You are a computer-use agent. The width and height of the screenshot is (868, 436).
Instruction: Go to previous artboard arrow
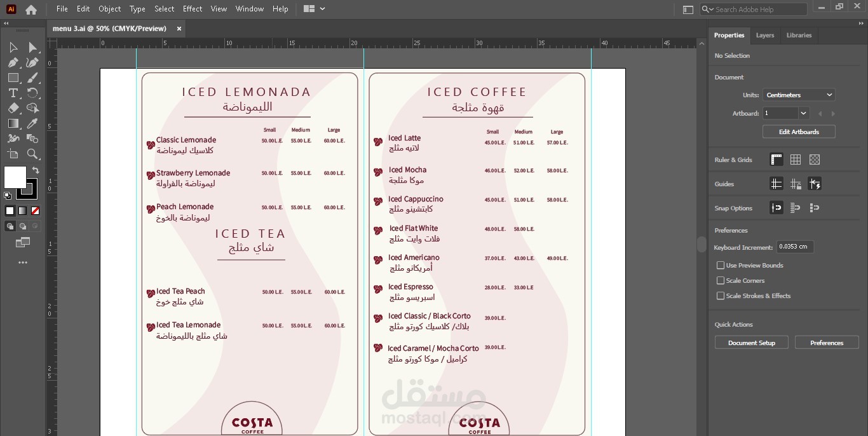(820, 113)
